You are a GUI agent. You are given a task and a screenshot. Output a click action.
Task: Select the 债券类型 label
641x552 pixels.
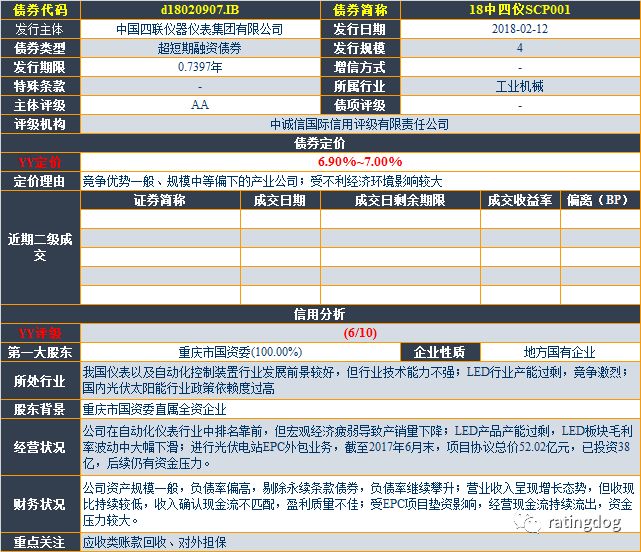40,48
